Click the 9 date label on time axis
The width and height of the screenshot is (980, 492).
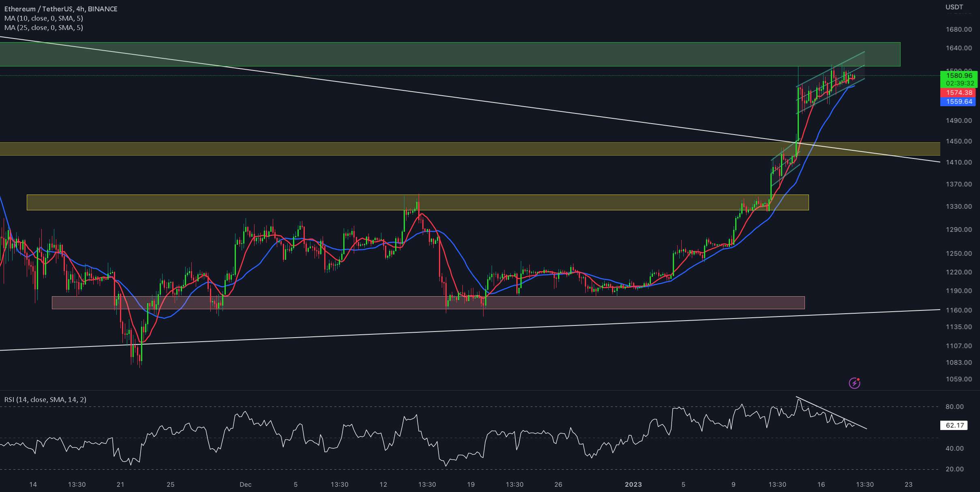733,484
